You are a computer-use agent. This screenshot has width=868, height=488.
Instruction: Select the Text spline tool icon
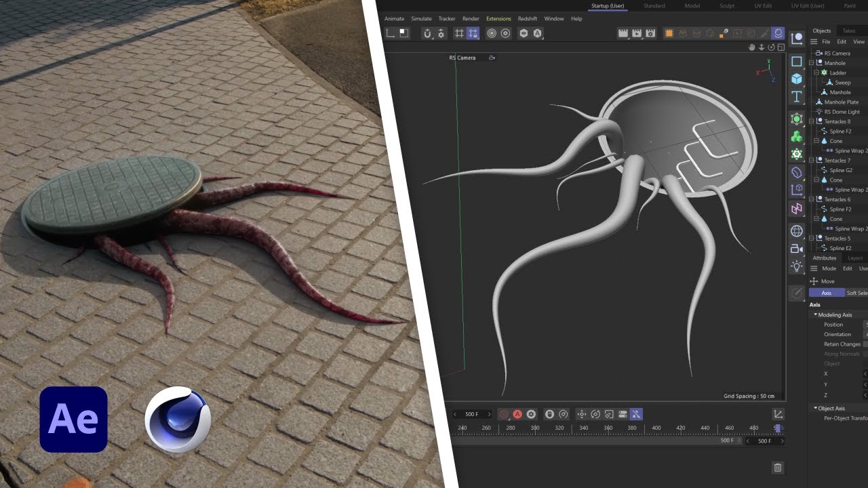(x=797, y=97)
